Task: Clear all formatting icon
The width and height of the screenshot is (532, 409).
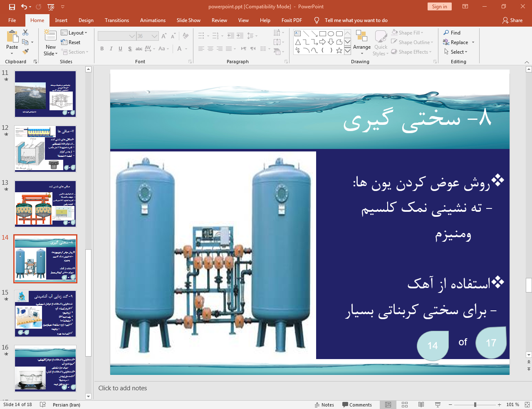Action: tap(186, 36)
